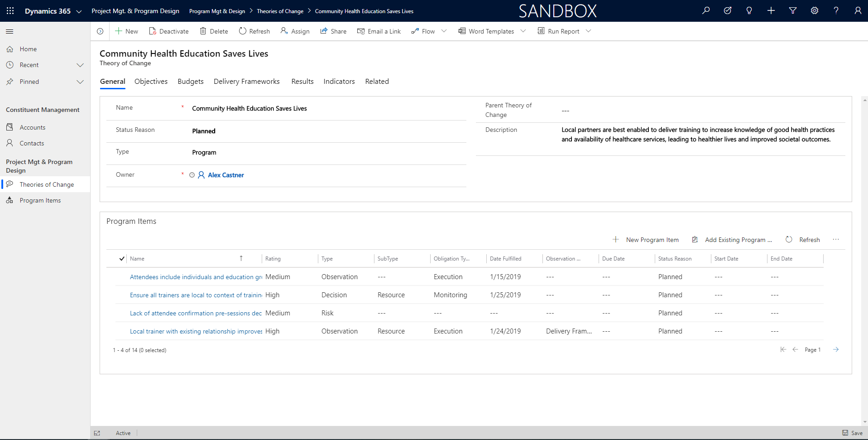Screen dimensions: 868x440
Task: Open the settings gear icon
Action: (x=815, y=11)
